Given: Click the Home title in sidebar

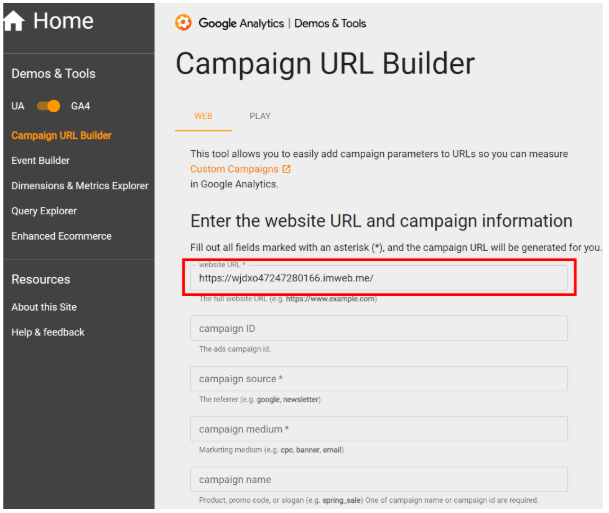Looking at the screenshot, I should pos(63,21).
